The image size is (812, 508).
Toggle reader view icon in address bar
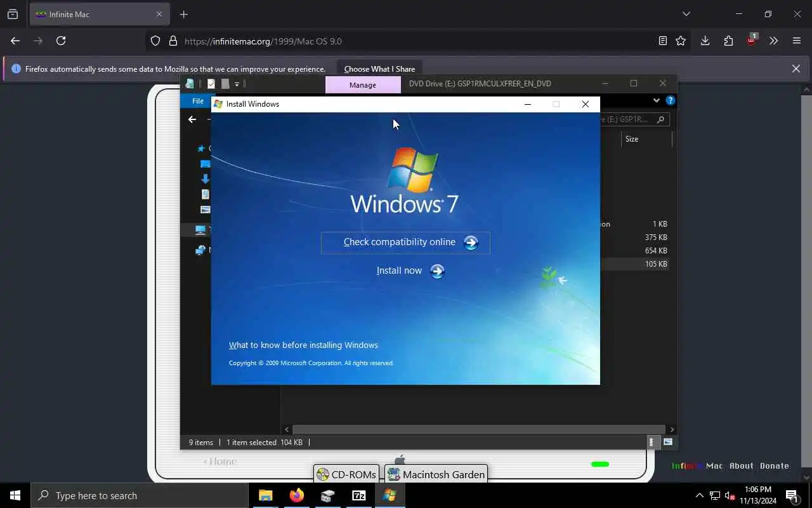click(663, 41)
